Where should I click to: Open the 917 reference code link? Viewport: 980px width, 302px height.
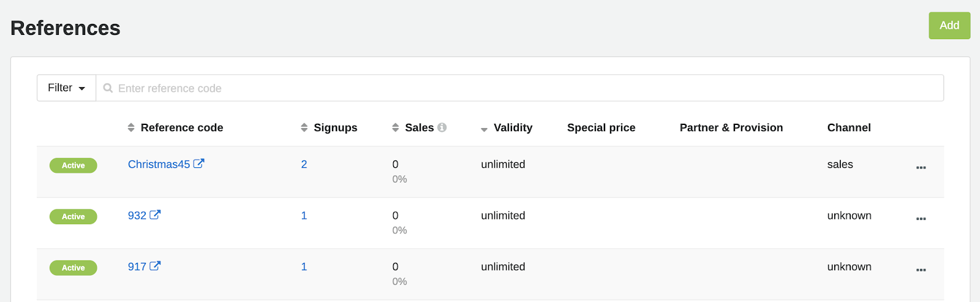click(137, 267)
